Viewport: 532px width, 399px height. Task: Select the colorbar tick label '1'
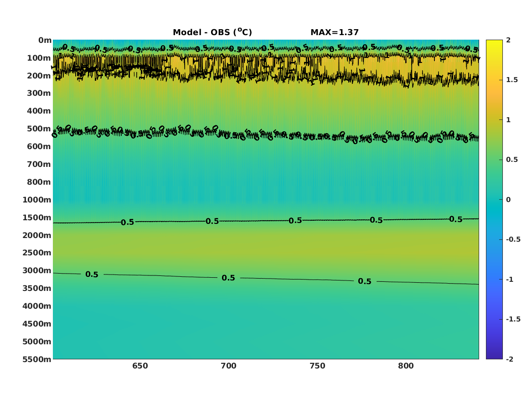(x=508, y=120)
